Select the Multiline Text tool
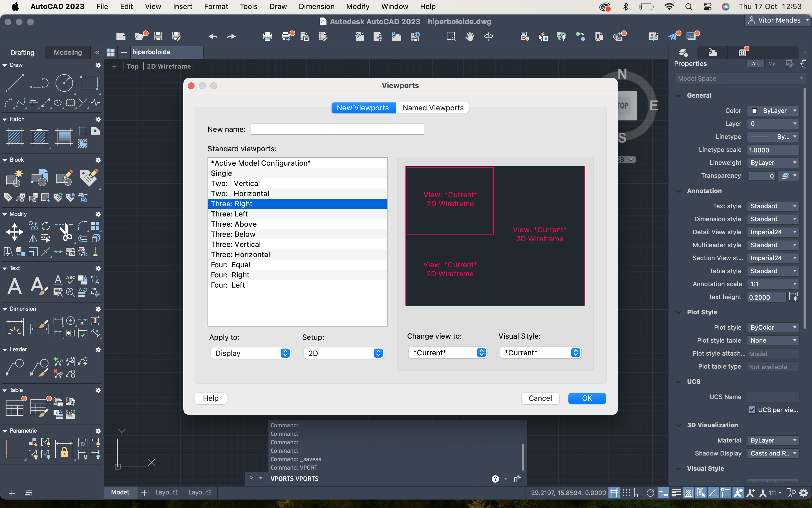This screenshot has width=812, height=508. tap(15, 286)
